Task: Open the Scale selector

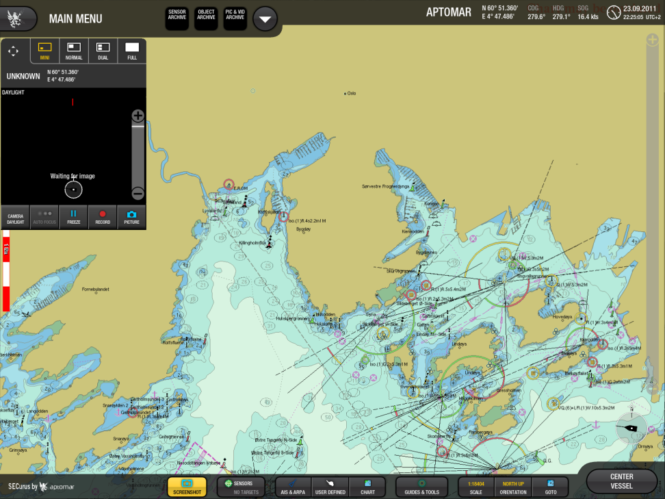Action: click(x=476, y=487)
